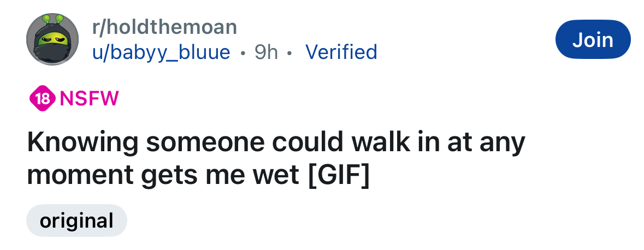644x250 pixels.
Task: Open the post by clicking its title
Action: [276, 158]
